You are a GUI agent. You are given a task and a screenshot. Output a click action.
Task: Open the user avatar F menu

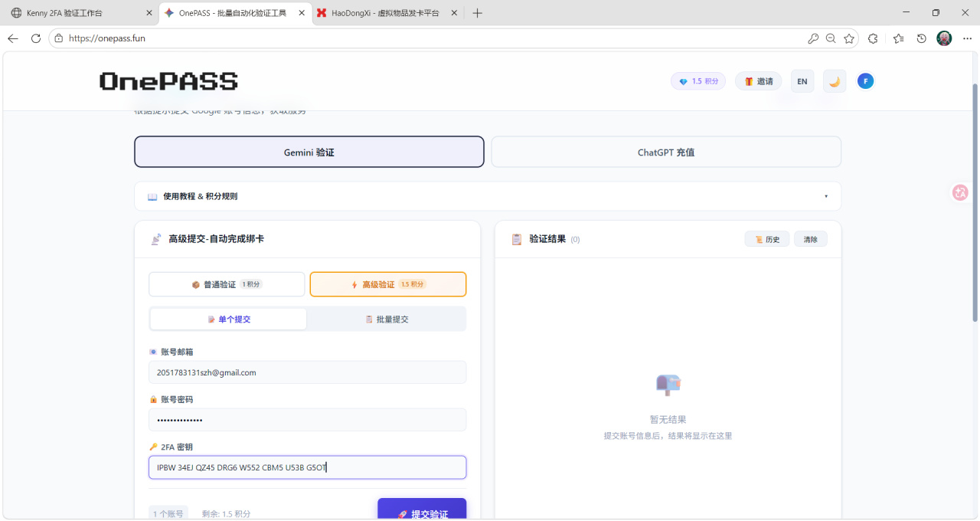click(x=865, y=81)
